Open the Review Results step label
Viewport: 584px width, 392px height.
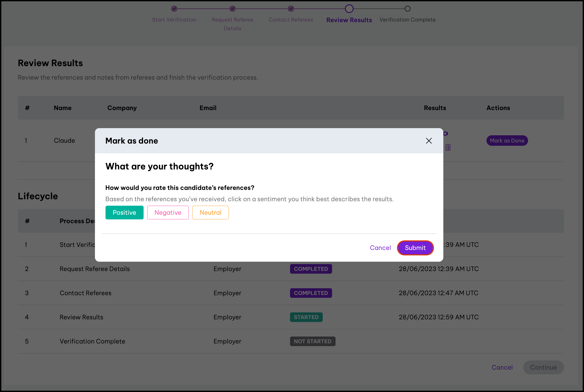click(x=349, y=20)
